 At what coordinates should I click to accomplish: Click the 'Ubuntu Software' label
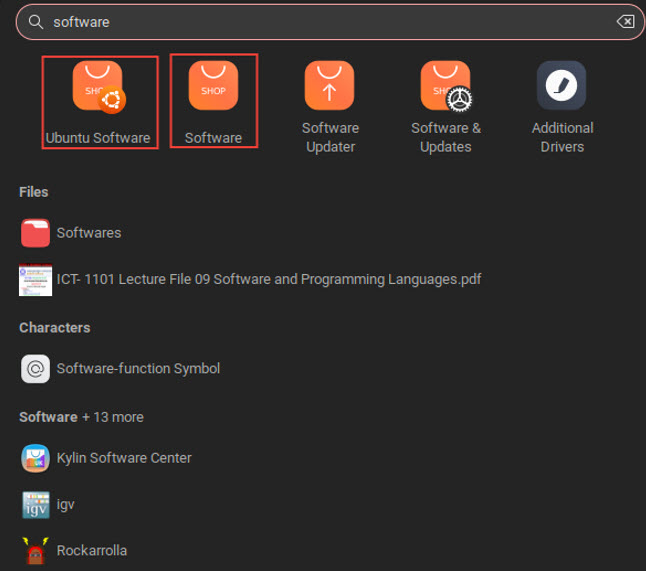pos(98,138)
